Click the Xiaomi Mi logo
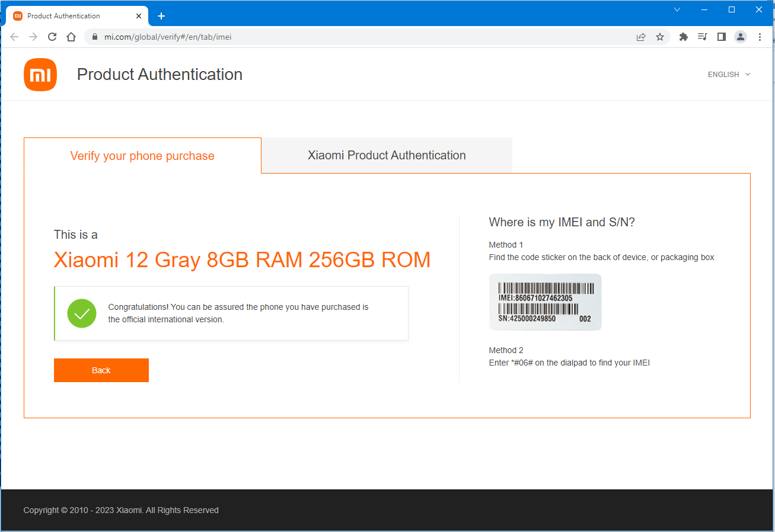 (x=40, y=75)
